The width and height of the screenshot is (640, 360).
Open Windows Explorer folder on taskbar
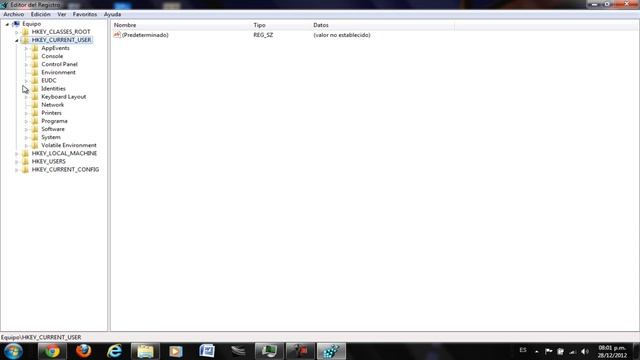145,351
